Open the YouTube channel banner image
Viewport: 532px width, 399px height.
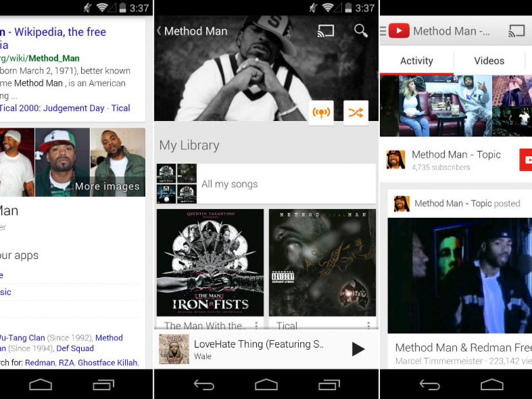pyautogui.click(x=456, y=106)
